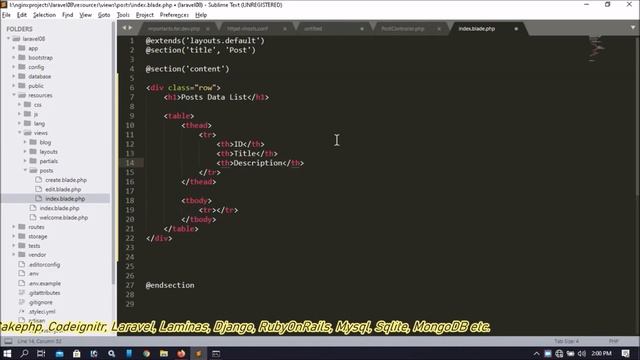Click the tab scroll left/right arrows
Screen dimensions: 640x360
click(127, 28)
